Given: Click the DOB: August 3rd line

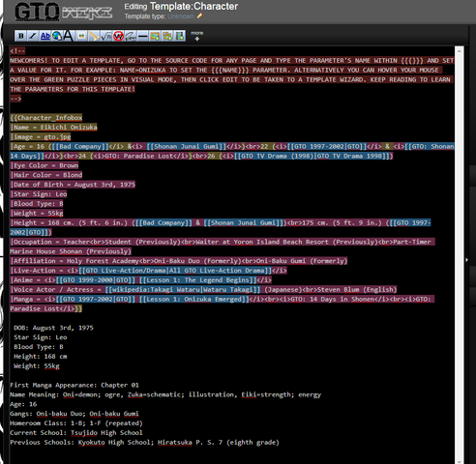Looking at the screenshot, I should [x=53, y=328].
